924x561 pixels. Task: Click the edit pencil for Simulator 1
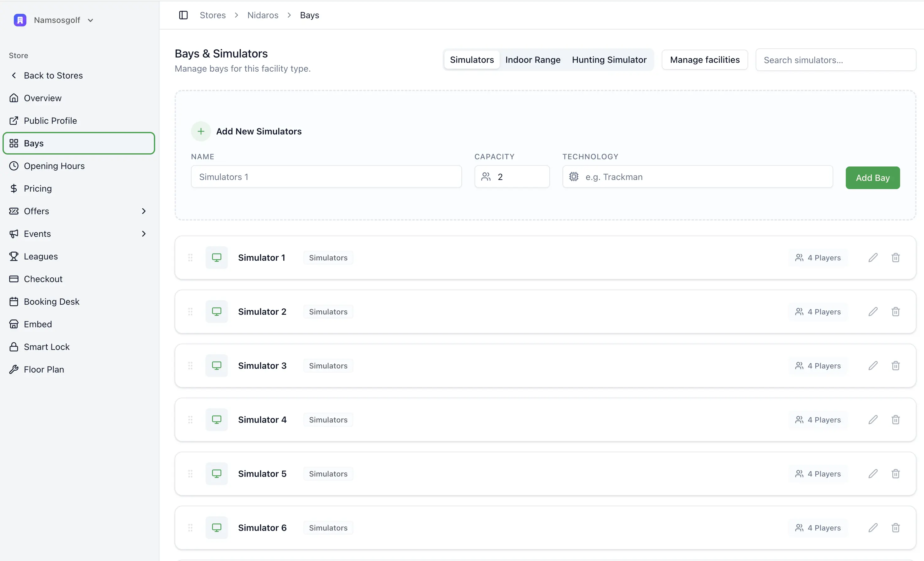pyautogui.click(x=872, y=258)
